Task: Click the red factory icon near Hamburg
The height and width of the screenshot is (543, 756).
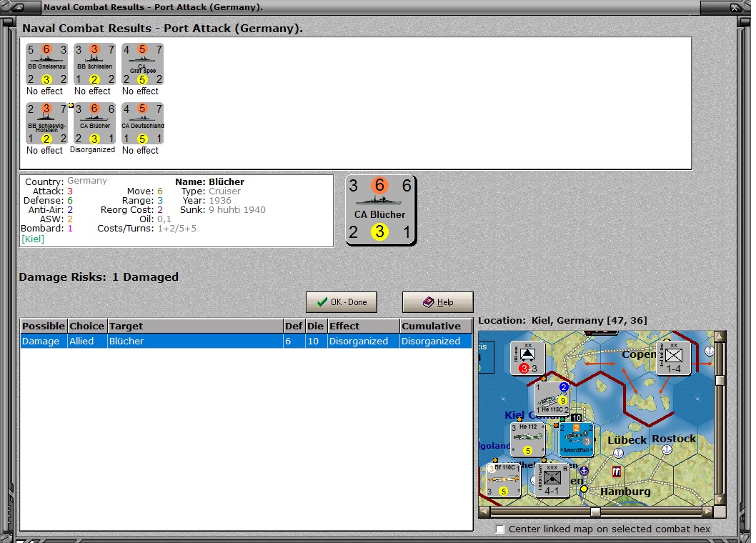Action: 617,472
